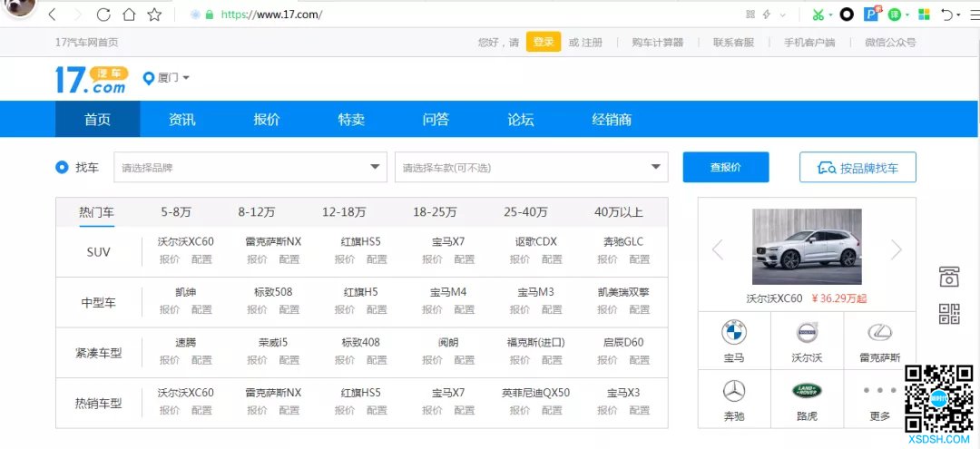980x449 pixels.
Task: Click the 按品牌找车 button
Action: pos(857,168)
